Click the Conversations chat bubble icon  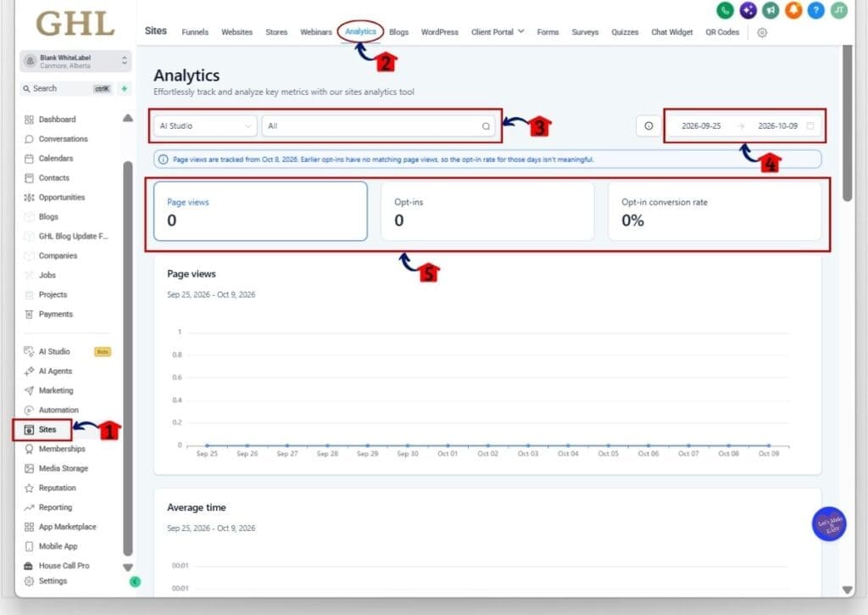30,139
